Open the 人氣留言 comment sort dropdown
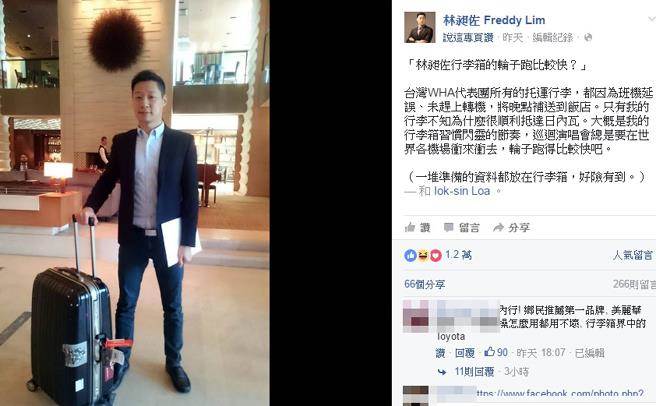The height and width of the screenshot is (406, 656). (x=633, y=255)
